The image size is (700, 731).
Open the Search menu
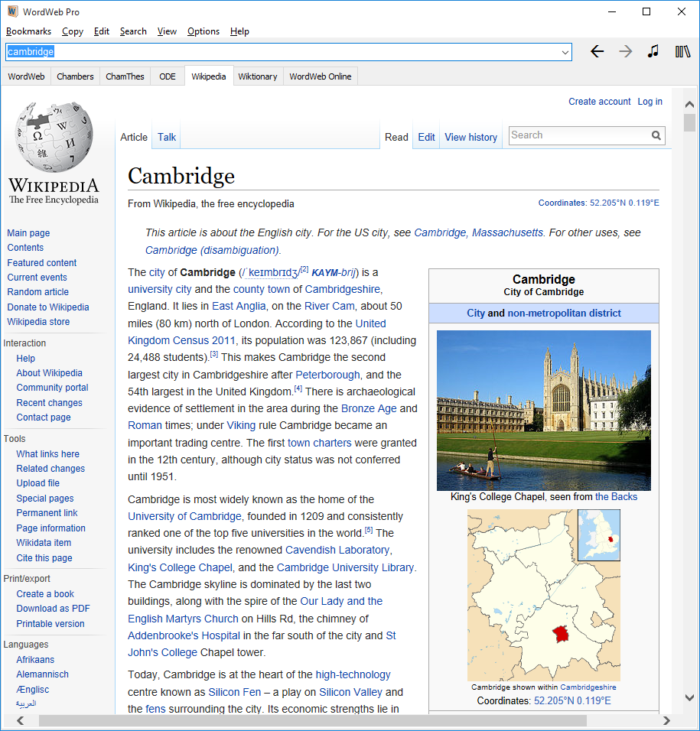(133, 31)
